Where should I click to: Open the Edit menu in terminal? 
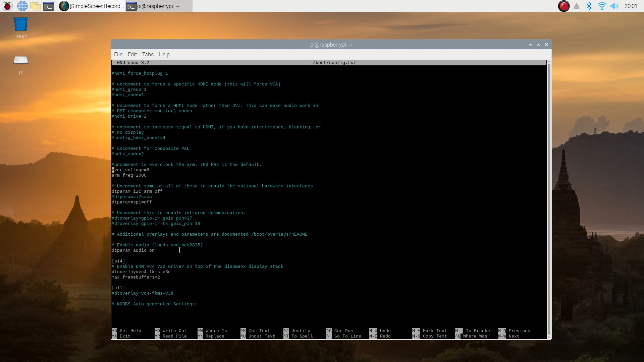pyautogui.click(x=132, y=54)
